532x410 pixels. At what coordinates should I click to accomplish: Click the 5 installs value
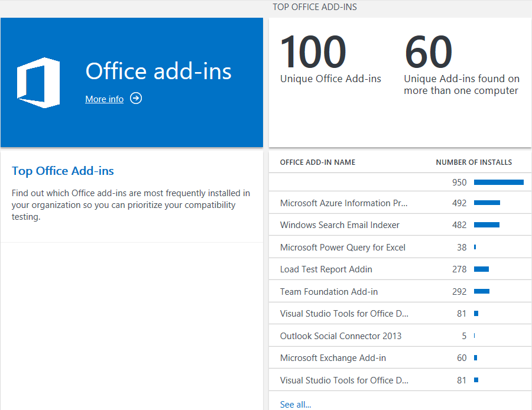pos(464,336)
